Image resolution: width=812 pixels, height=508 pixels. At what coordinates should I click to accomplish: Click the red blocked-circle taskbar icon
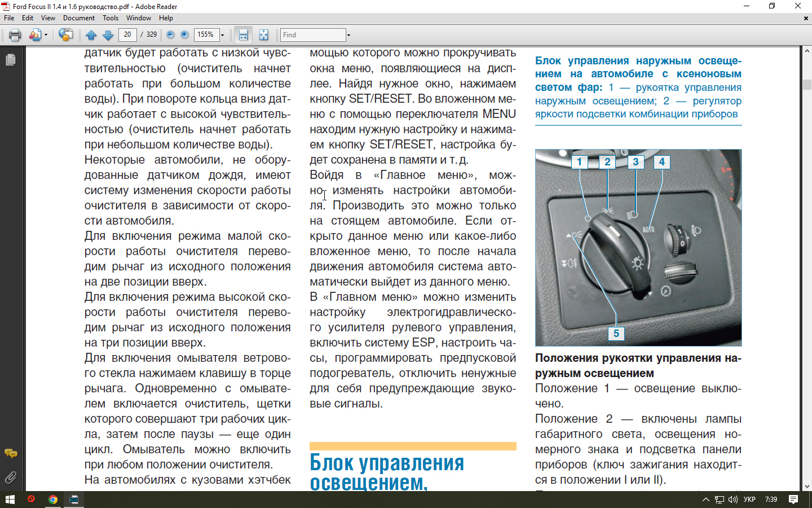pos(31,499)
